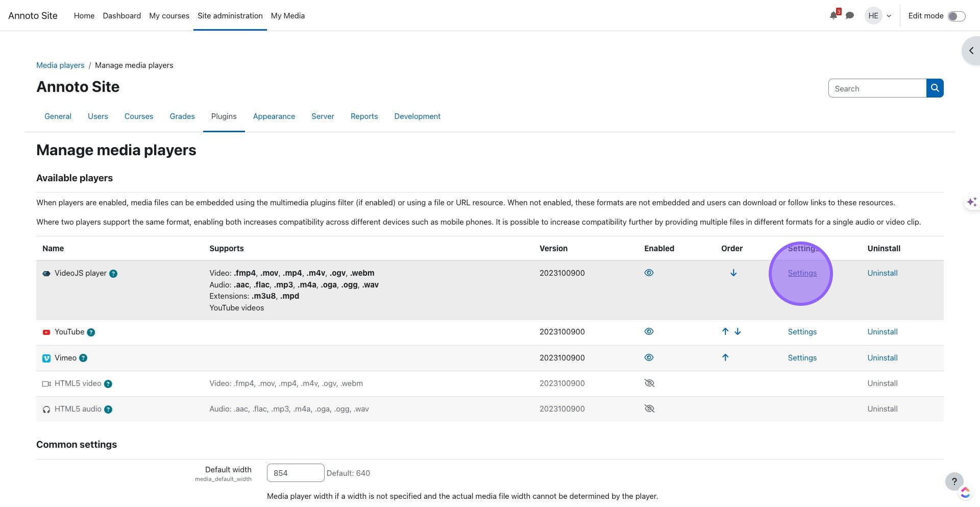This screenshot has width=980, height=507.
Task: Toggle Edit mode switch
Action: click(x=956, y=16)
